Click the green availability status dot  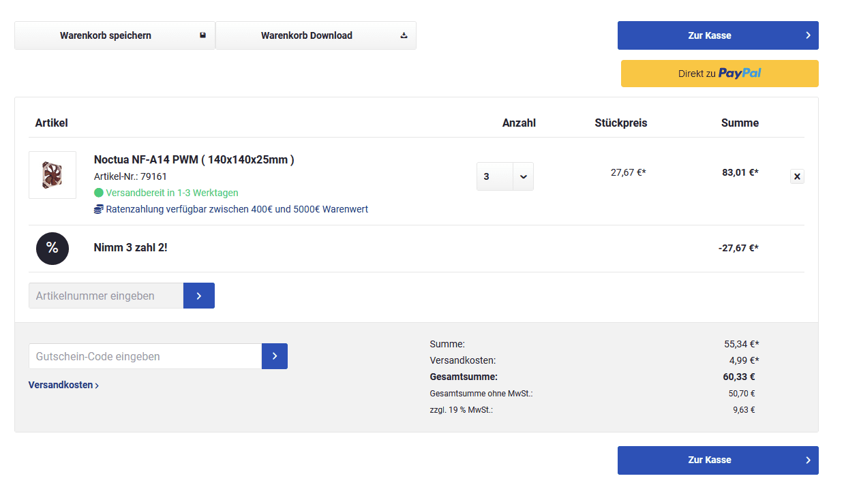pos(99,193)
